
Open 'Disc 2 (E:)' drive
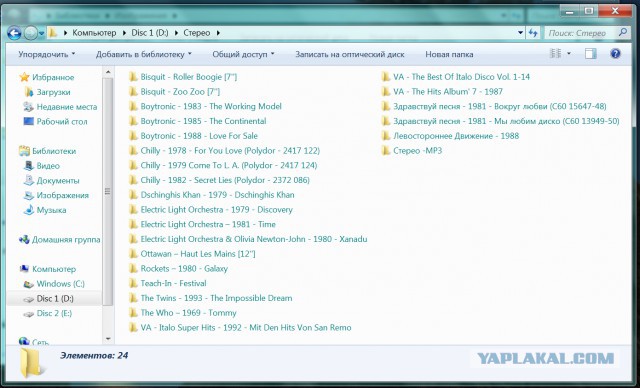(48, 313)
